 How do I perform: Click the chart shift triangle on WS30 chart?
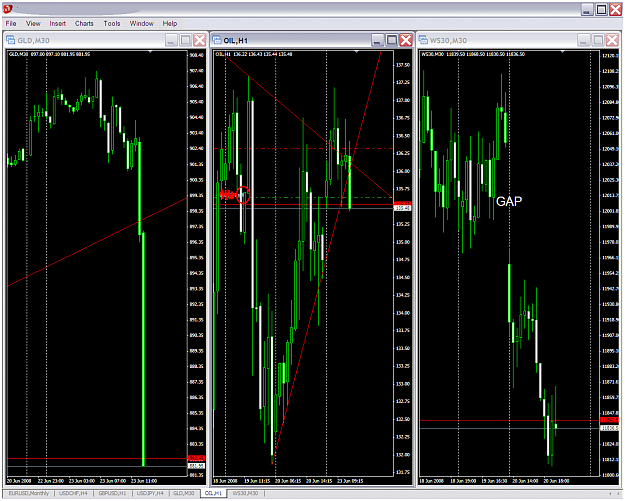point(563,52)
